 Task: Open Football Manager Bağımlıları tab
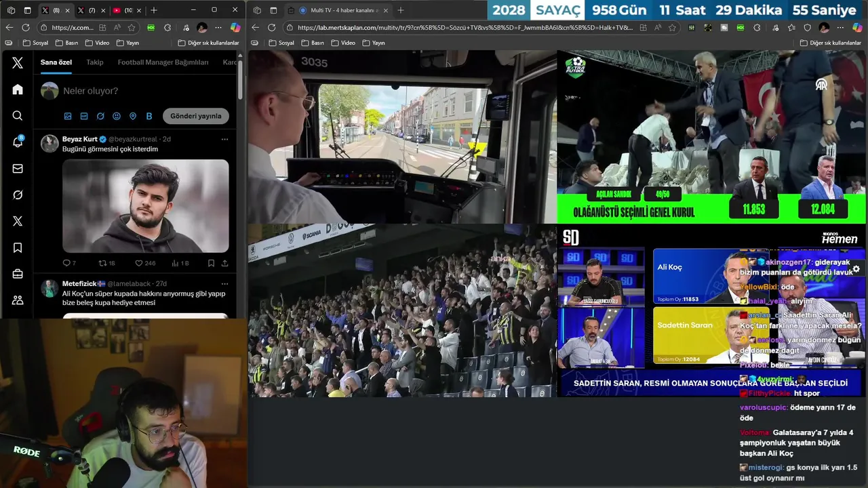click(x=163, y=62)
